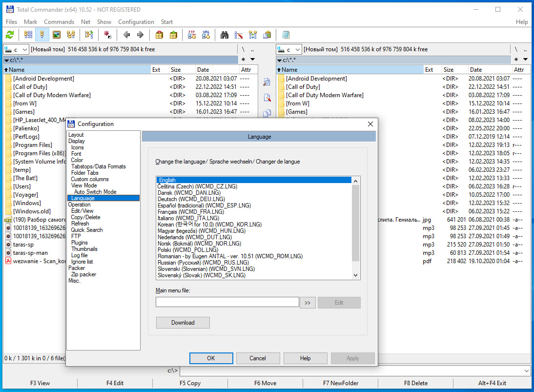Image resolution: width=534 pixels, height=392 pixels.
Task: Open Find files binoculars icon
Action: click(x=225, y=35)
